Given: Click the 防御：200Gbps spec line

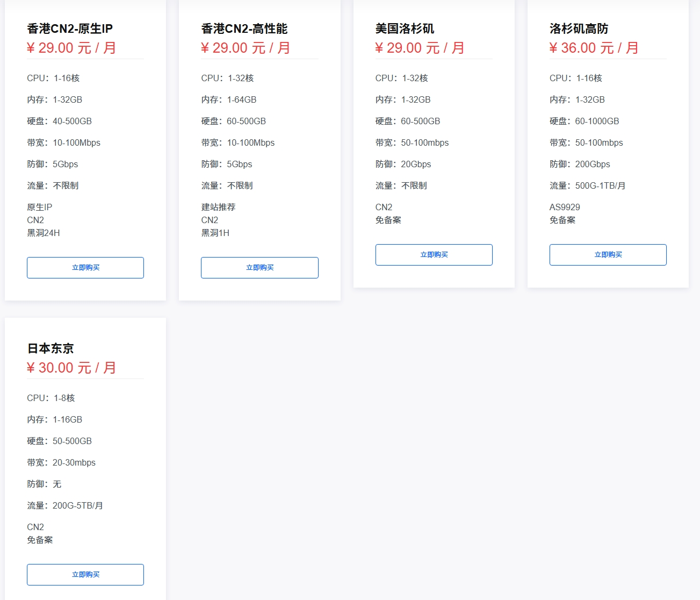Looking at the screenshot, I should coord(580,164).
